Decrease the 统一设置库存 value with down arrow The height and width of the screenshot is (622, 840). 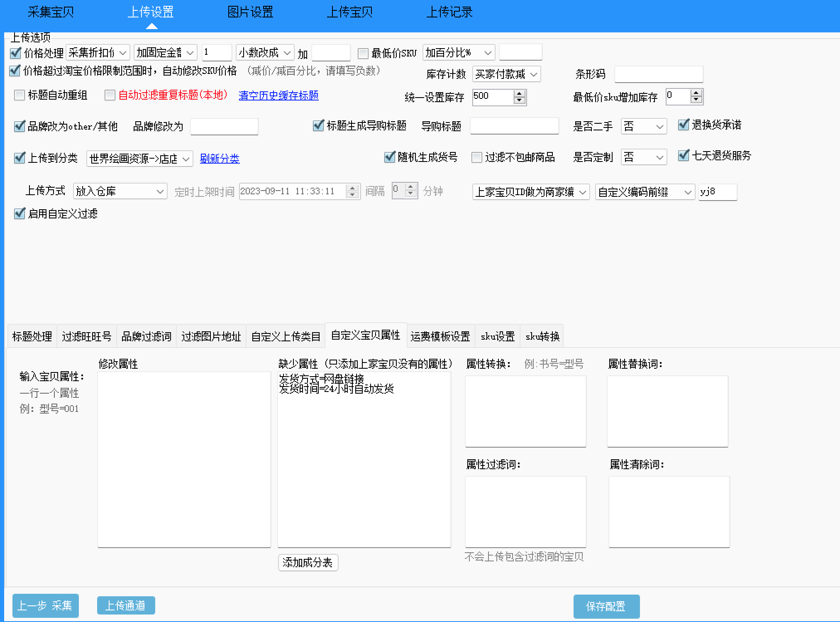coord(519,100)
